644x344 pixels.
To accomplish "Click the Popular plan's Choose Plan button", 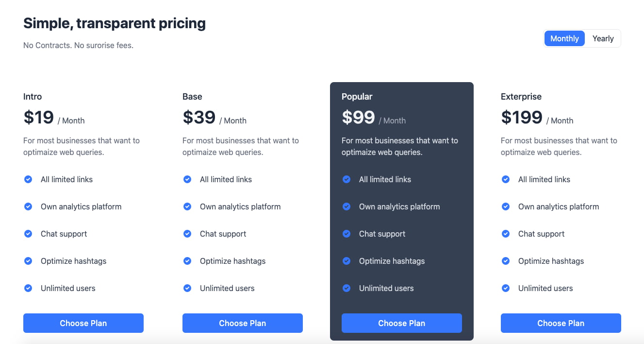I will coord(401,323).
